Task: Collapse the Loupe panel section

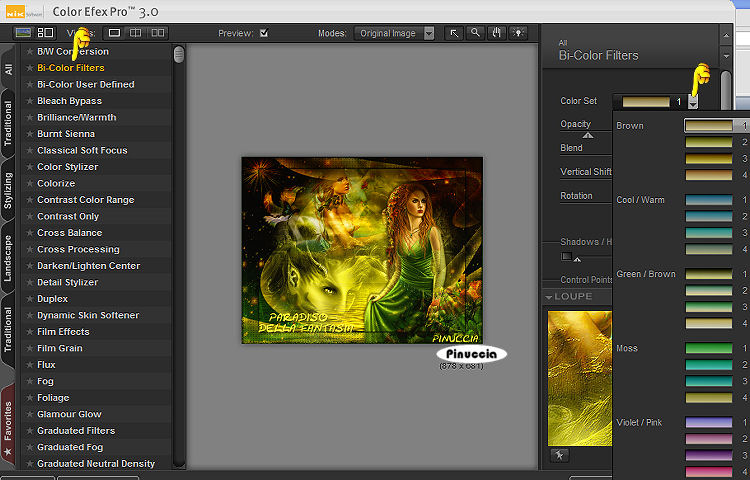Action: click(x=549, y=297)
